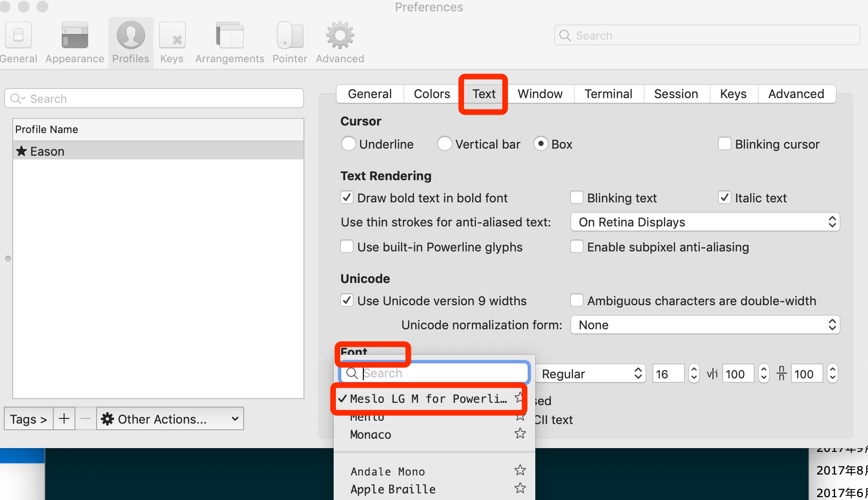
Task: Open the Pointer preferences pane
Action: click(289, 42)
